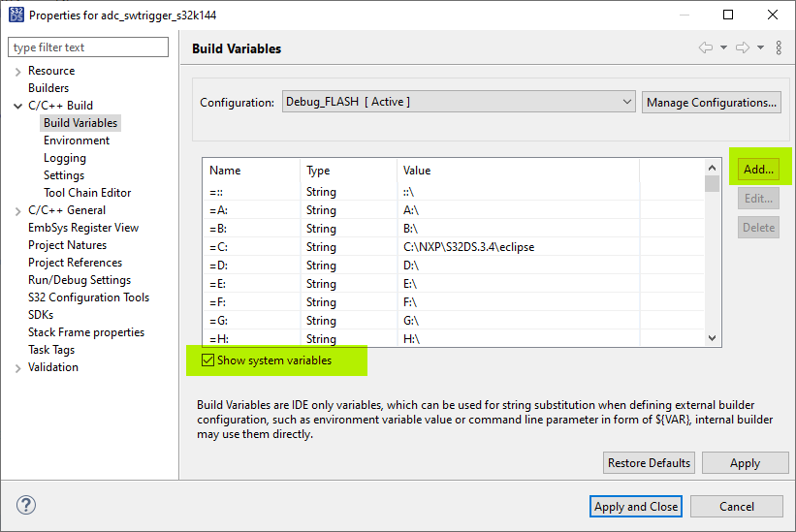Click the back navigation arrow icon
This screenshot has width=796, height=532.
point(705,48)
